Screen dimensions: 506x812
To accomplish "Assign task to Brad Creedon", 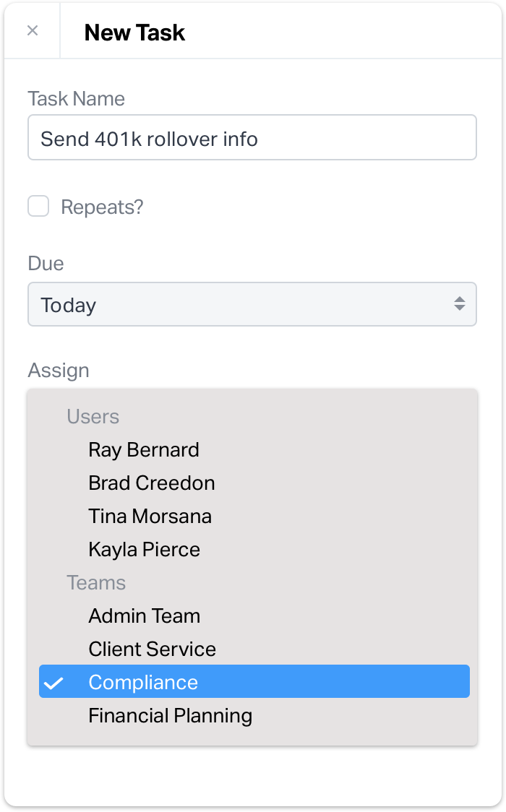I will [x=151, y=483].
